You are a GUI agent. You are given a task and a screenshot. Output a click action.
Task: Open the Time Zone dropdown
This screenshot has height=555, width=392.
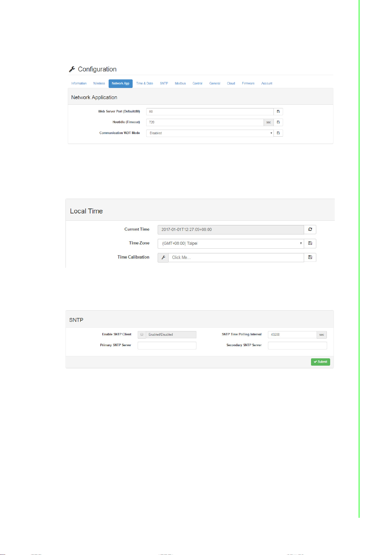pos(231,243)
